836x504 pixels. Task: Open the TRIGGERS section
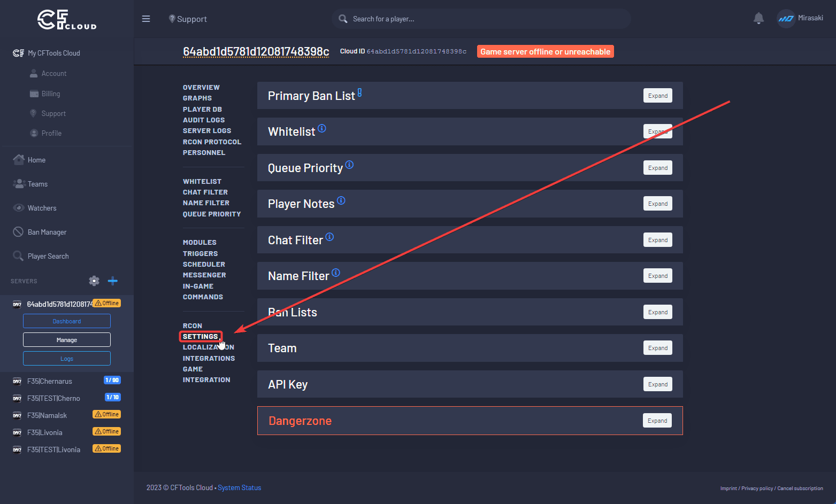pos(200,253)
